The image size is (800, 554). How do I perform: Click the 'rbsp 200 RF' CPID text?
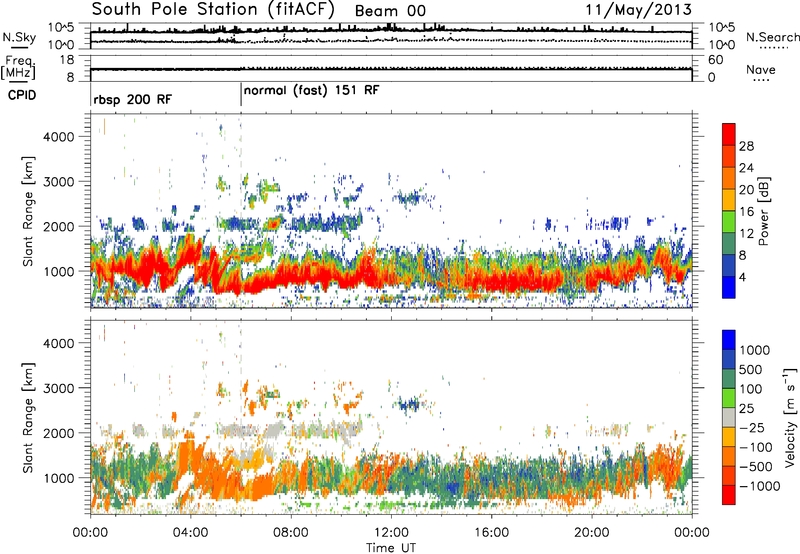[132, 99]
